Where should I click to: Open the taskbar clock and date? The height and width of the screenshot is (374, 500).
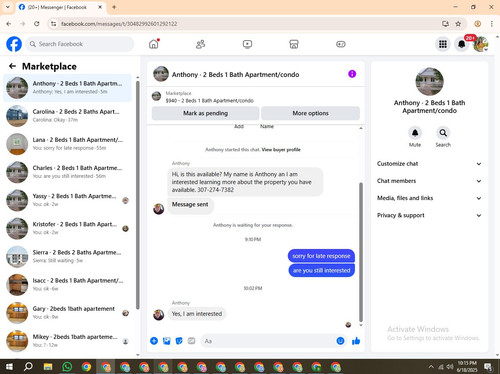coord(467,367)
